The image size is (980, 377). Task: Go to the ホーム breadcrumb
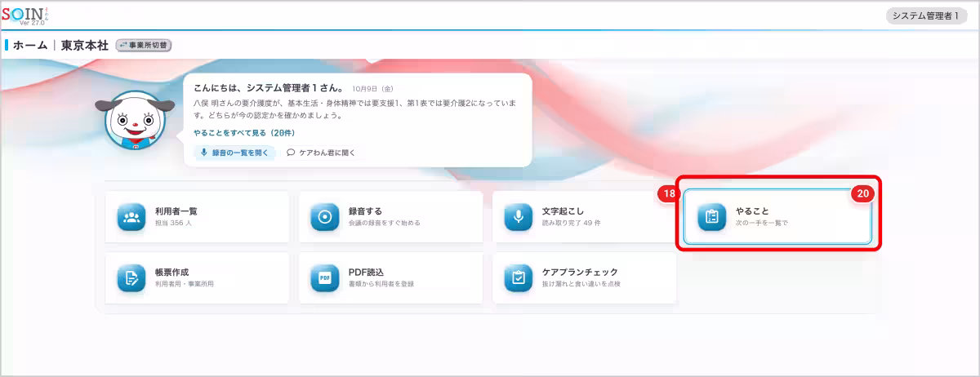tap(30, 46)
